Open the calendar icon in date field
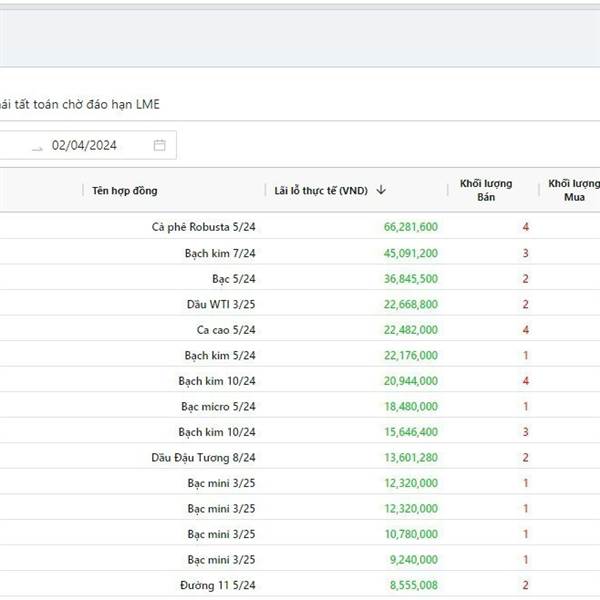The width and height of the screenshot is (600, 600). [x=160, y=145]
